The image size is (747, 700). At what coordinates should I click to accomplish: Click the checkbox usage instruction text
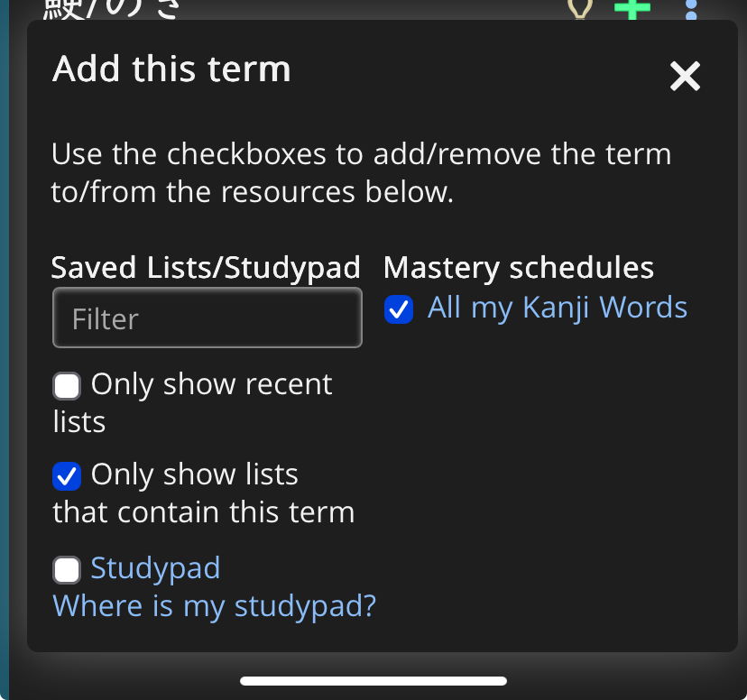pyautogui.click(x=361, y=172)
